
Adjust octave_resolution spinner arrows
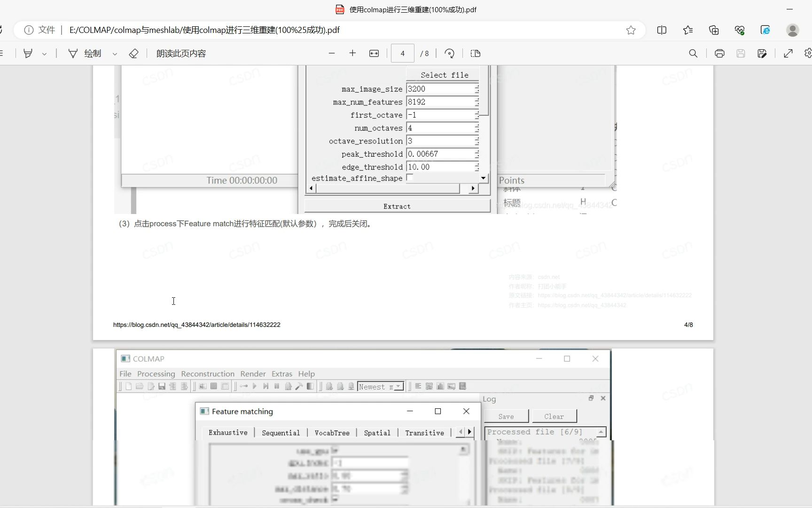pos(477,141)
